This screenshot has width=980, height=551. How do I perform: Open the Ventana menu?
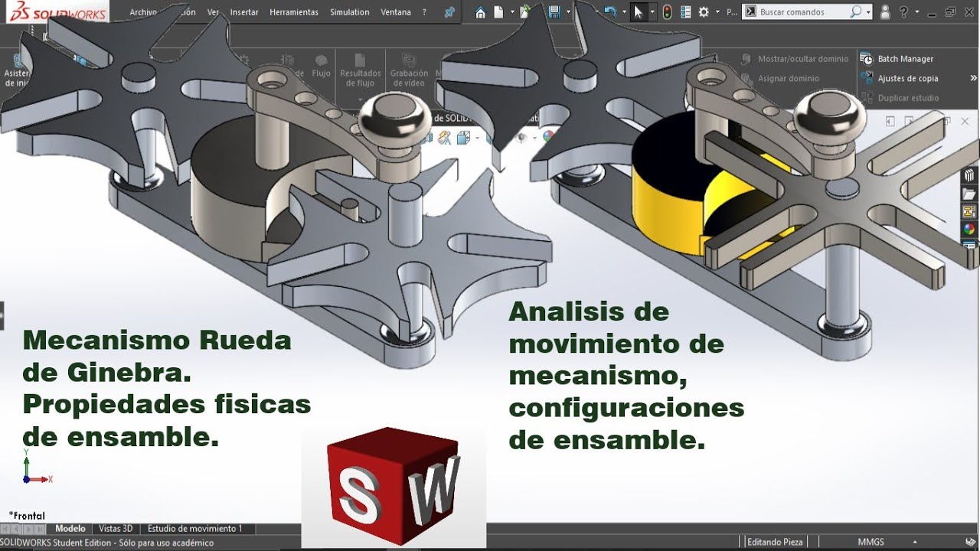click(396, 12)
